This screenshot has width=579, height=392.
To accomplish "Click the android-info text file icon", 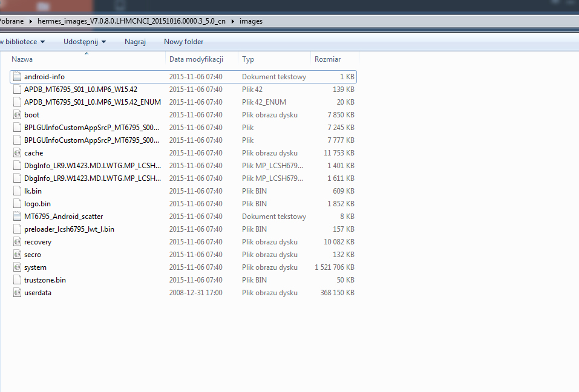I will (x=17, y=77).
